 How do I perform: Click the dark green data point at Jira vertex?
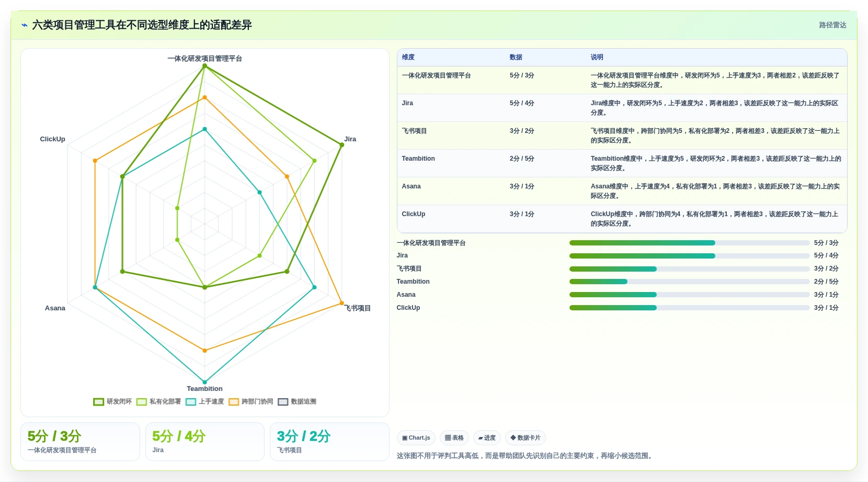point(342,145)
